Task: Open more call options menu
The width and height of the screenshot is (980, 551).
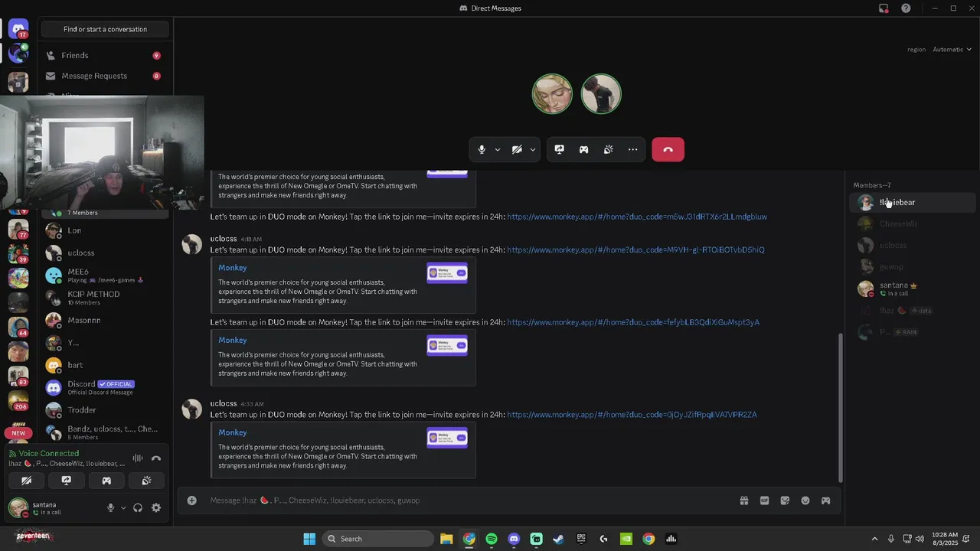Action: pyautogui.click(x=633, y=149)
